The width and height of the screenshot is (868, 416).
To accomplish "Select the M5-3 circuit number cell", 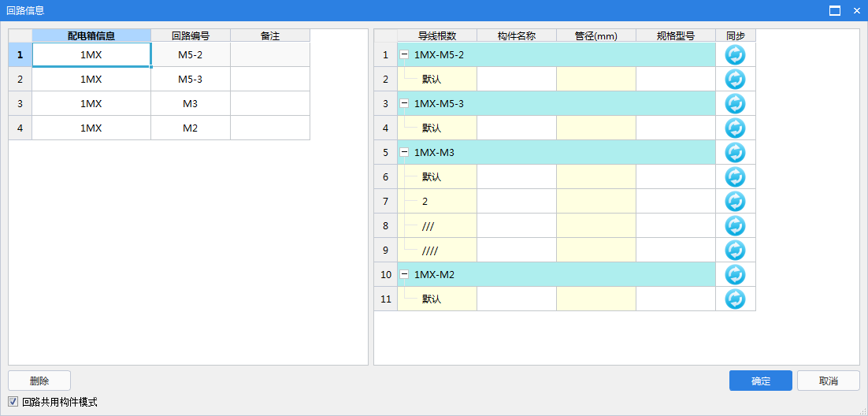I will 191,80.
